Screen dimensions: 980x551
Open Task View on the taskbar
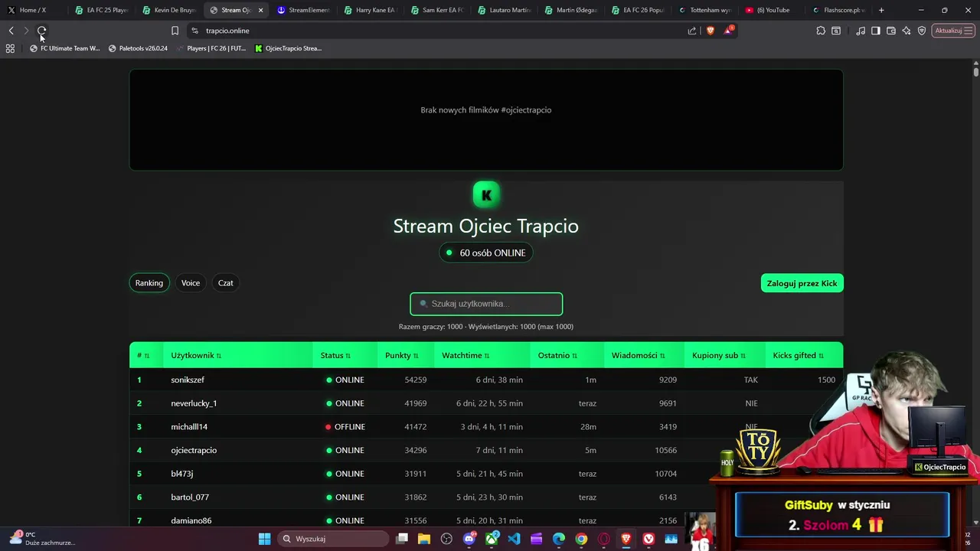(x=402, y=539)
